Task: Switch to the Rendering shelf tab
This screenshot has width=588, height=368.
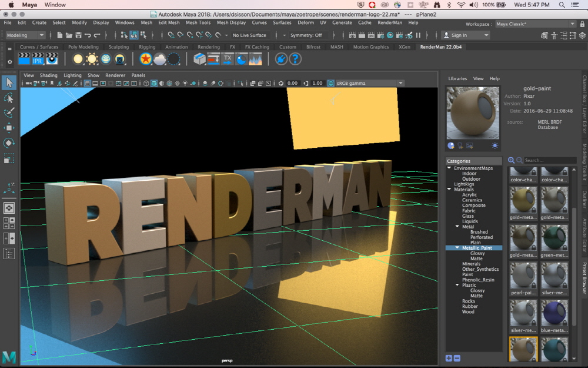Action: click(x=208, y=47)
